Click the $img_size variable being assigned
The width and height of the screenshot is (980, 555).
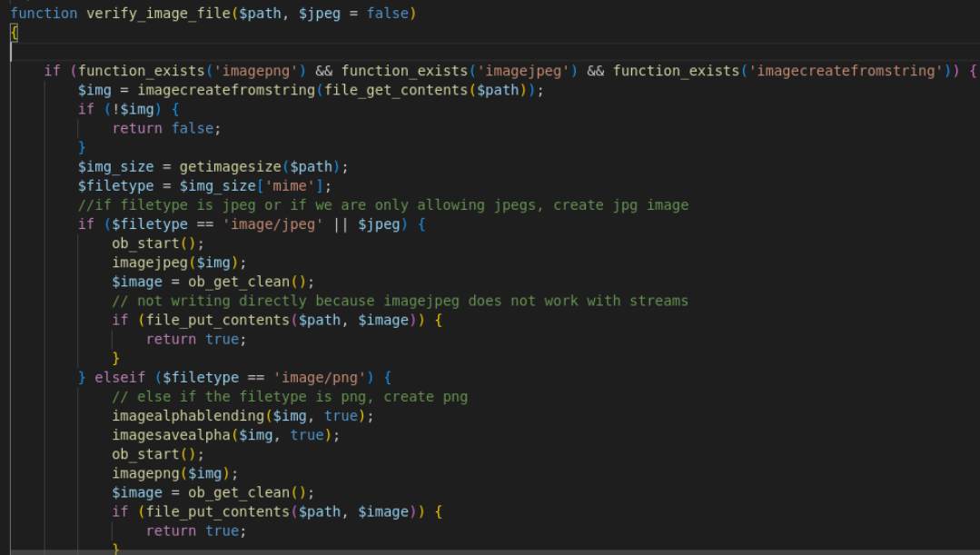(x=115, y=167)
